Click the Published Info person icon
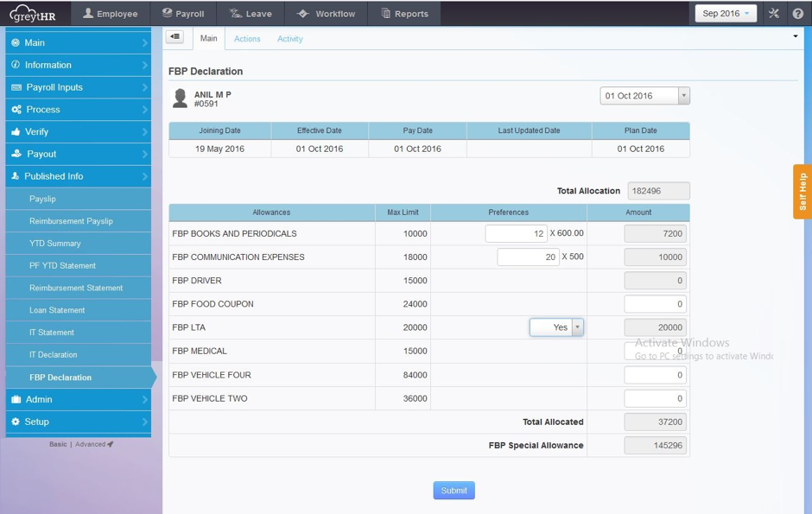The width and height of the screenshot is (812, 514). (16, 176)
